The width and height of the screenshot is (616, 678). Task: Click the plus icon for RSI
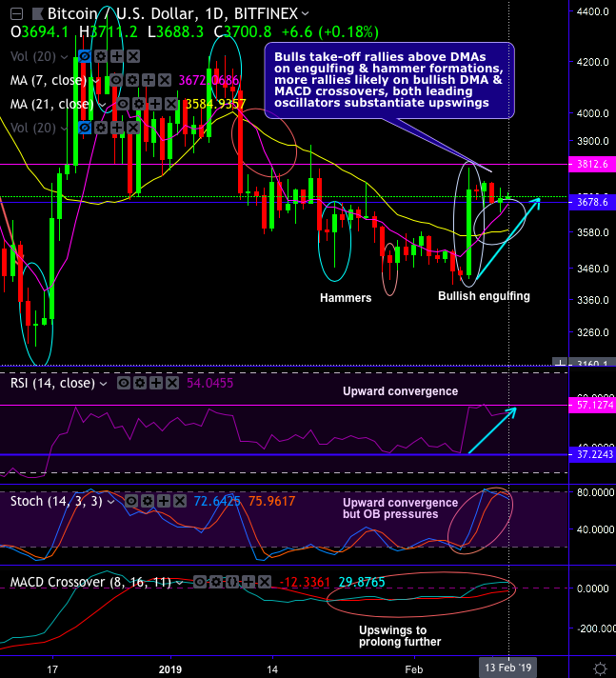coord(156,383)
